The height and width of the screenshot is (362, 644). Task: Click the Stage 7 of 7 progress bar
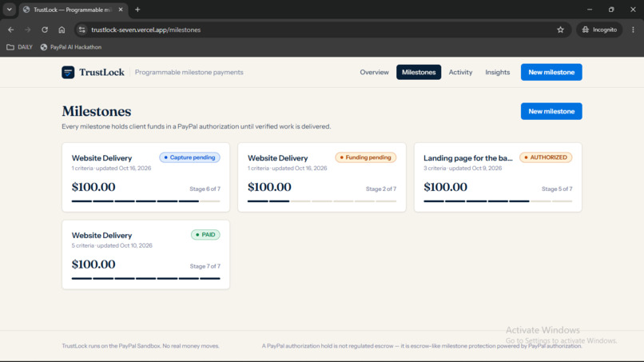[145, 279]
